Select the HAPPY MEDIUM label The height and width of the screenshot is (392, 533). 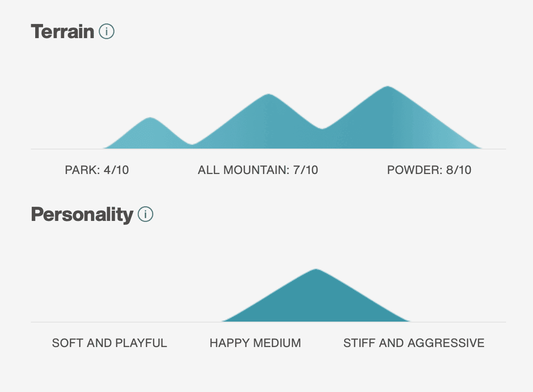click(x=255, y=343)
